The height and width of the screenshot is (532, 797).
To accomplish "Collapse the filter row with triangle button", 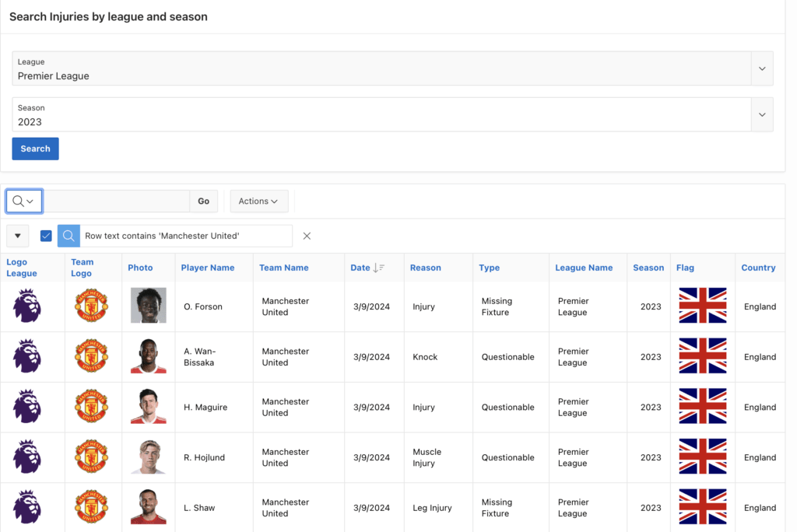I will coord(17,236).
